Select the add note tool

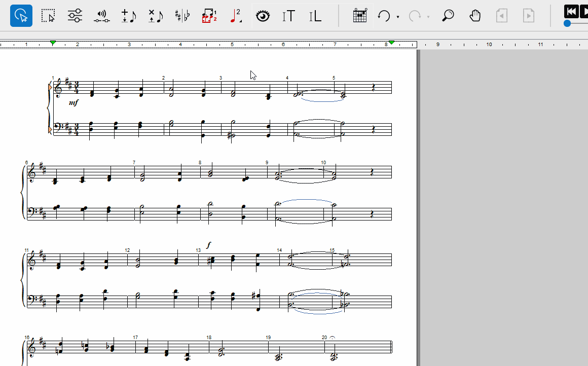[129, 16]
